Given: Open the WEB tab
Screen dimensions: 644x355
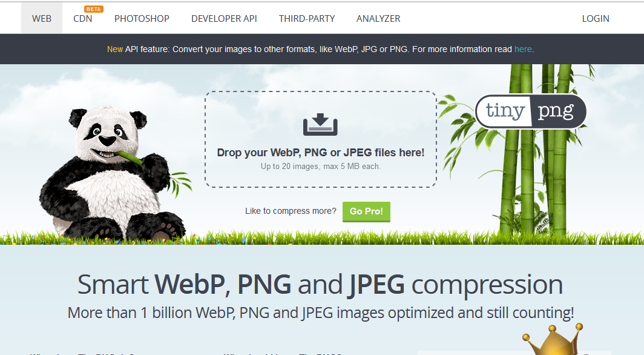Looking at the screenshot, I should click(x=42, y=19).
